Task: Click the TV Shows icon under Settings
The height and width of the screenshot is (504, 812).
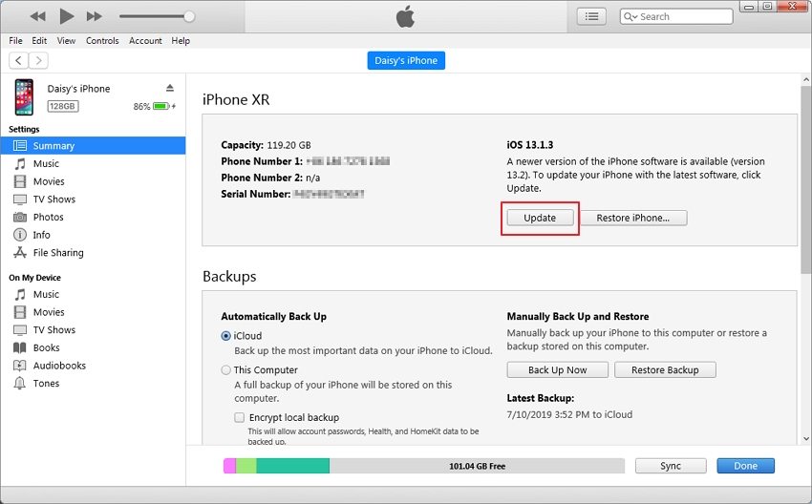Action: [x=20, y=199]
